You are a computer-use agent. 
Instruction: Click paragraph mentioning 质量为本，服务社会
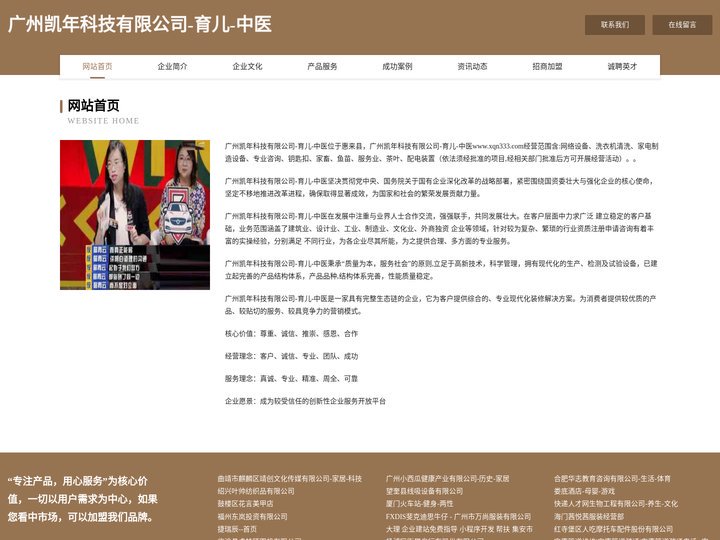point(441,270)
